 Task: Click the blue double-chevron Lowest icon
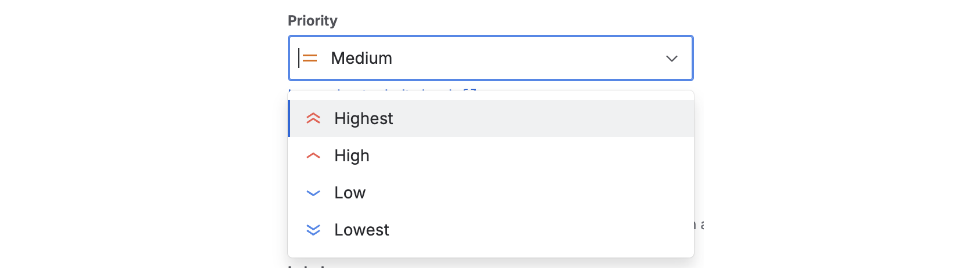pyautogui.click(x=313, y=230)
